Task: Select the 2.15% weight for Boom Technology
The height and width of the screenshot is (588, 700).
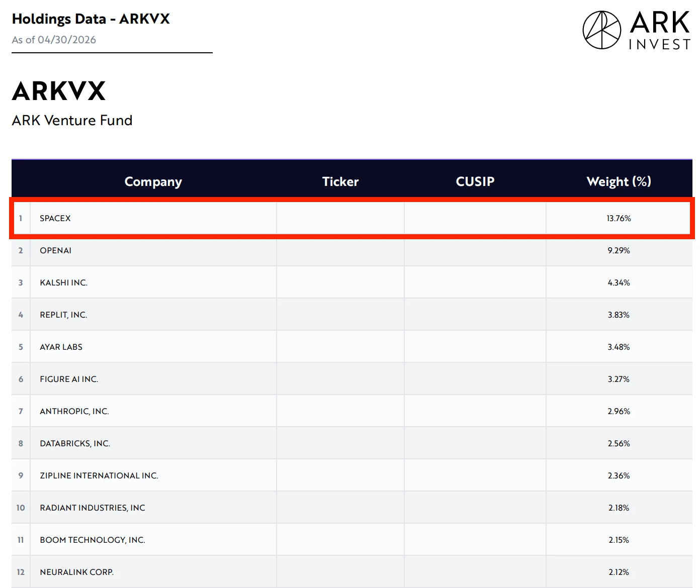Action: (x=619, y=540)
